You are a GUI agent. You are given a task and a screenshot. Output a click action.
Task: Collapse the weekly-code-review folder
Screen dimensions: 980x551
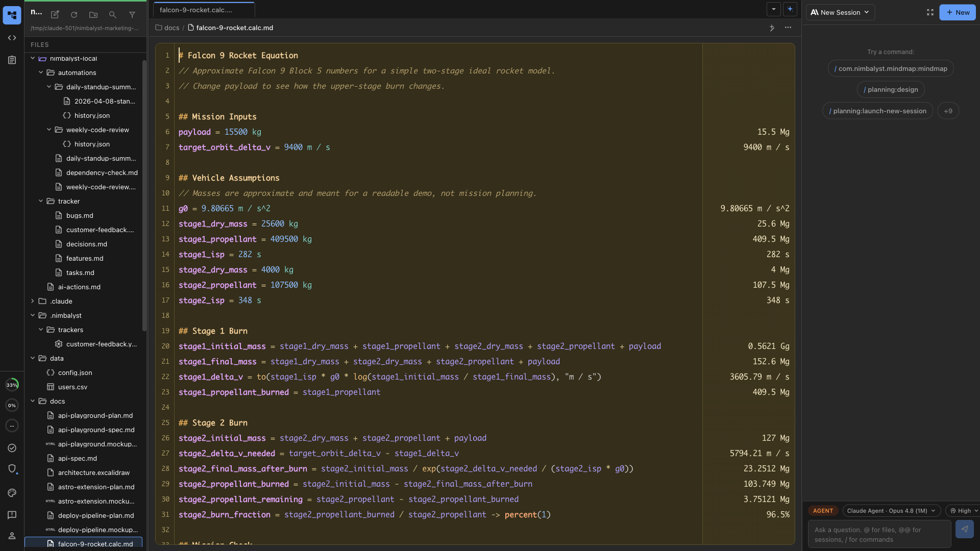pyautogui.click(x=49, y=130)
